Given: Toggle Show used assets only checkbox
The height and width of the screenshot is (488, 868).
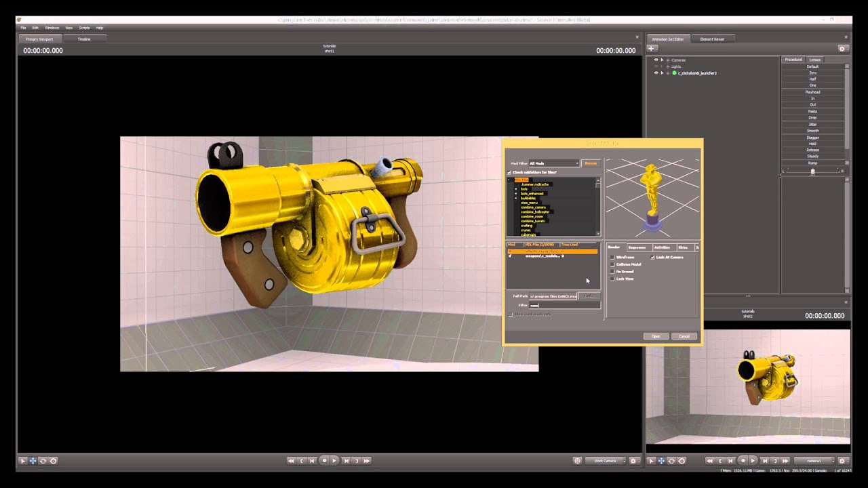Looking at the screenshot, I should tap(511, 314).
